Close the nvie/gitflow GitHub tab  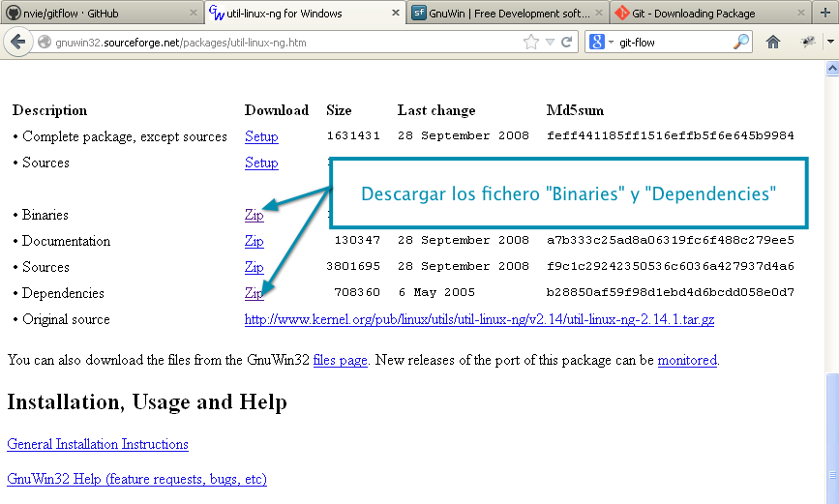194,13
